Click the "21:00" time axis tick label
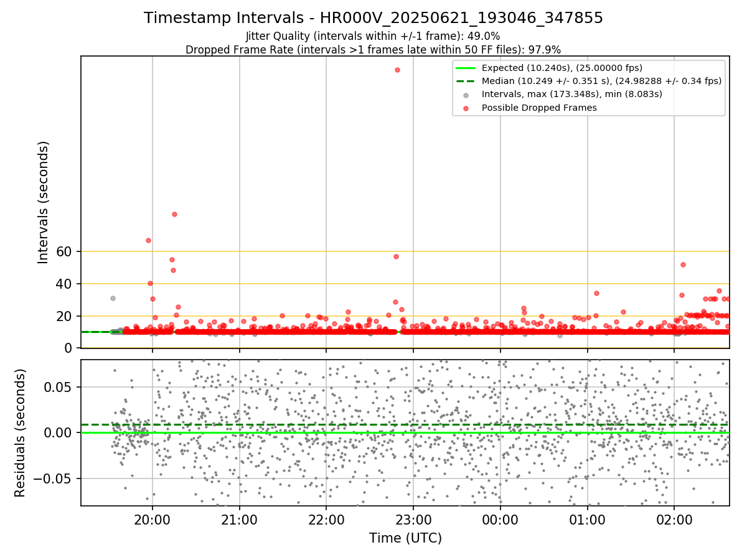Viewport: 747px width, 560px height. pyautogui.click(x=240, y=519)
